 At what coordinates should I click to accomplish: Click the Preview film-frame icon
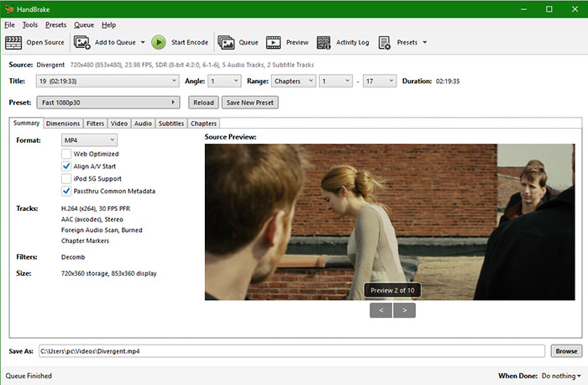pos(273,42)
